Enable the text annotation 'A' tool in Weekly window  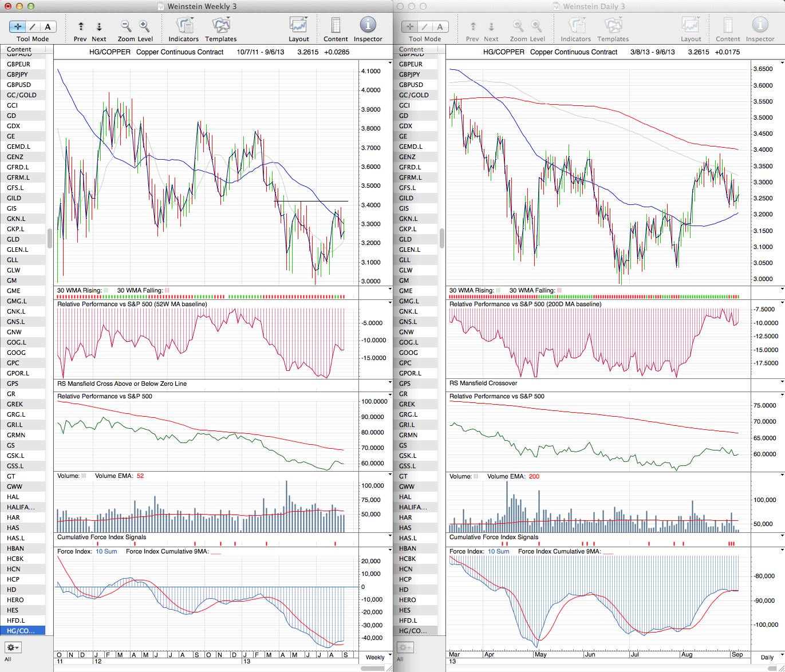(x=48, y=26)
